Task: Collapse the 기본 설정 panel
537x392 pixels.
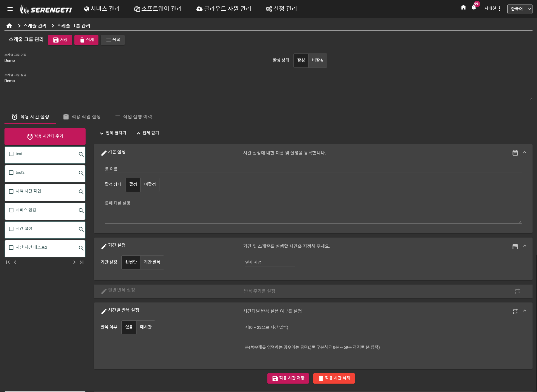Action: click(525, 152)
